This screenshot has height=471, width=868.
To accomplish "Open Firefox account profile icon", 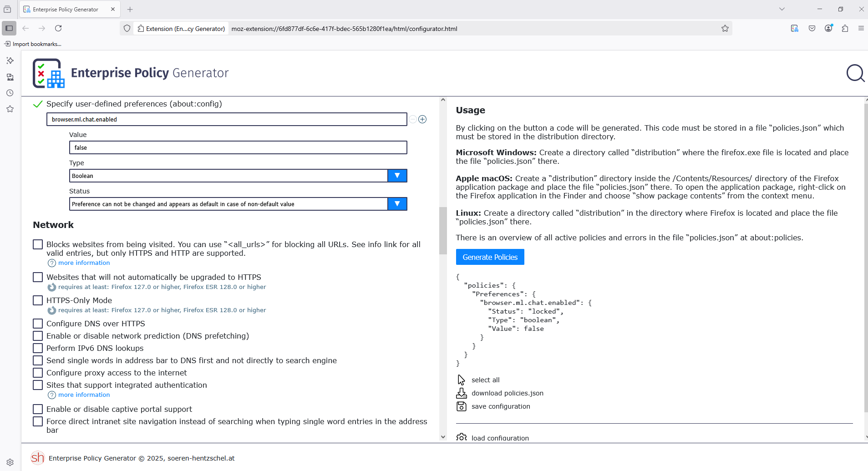I will [829, 28].
